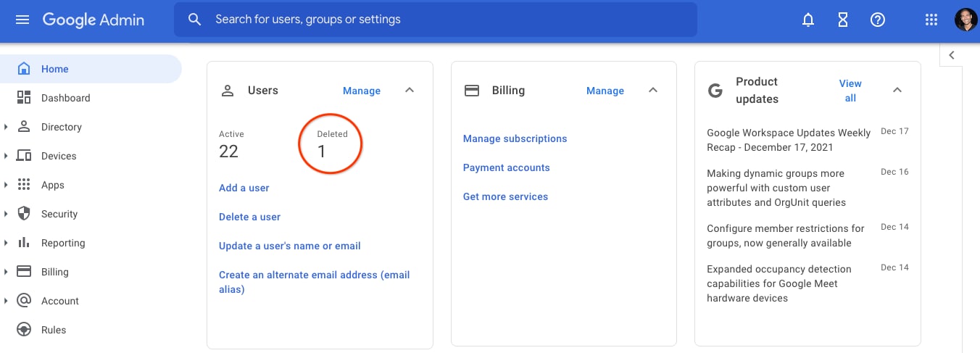
Task: Expand the Apps tree arrow
Action: [6, 185]
